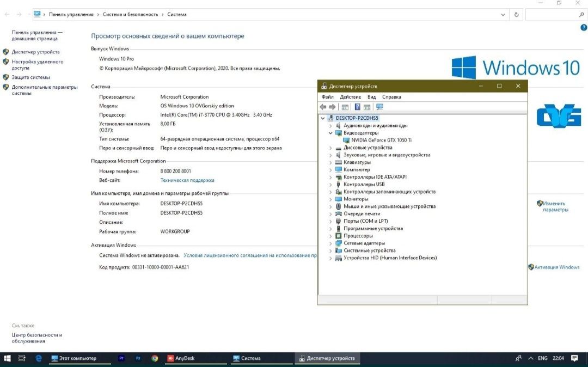588x367 pixels.
Task: Switch to the Система taskbar window
Action: point(261,358)
